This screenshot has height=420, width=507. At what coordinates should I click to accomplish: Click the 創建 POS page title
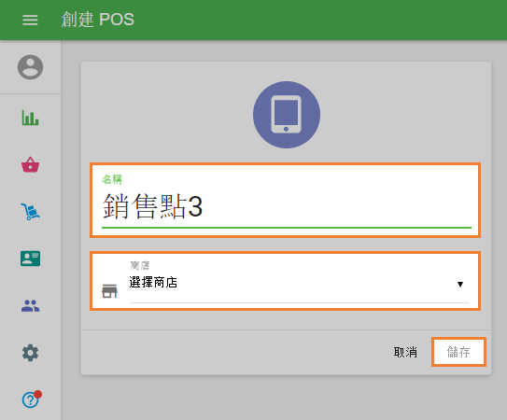98,20
